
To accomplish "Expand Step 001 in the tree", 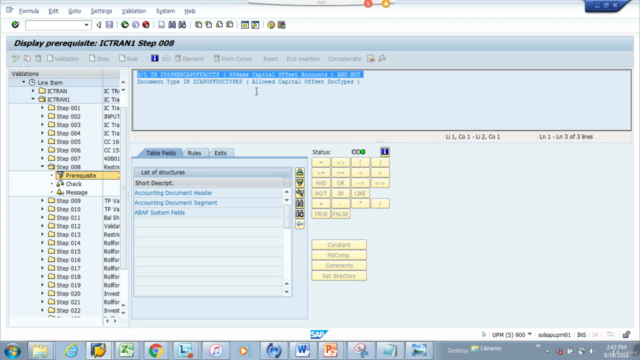I will pyautogui.click(x=42, y=108).
